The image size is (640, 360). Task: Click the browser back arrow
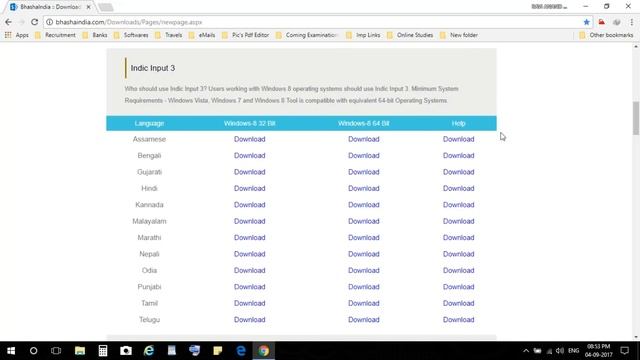9,22
